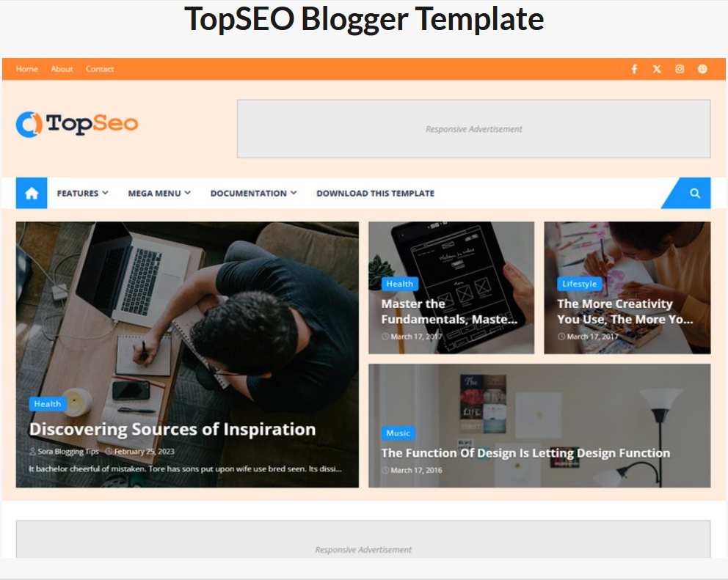Open the Home link in top bar

click(x=27, y=69)
